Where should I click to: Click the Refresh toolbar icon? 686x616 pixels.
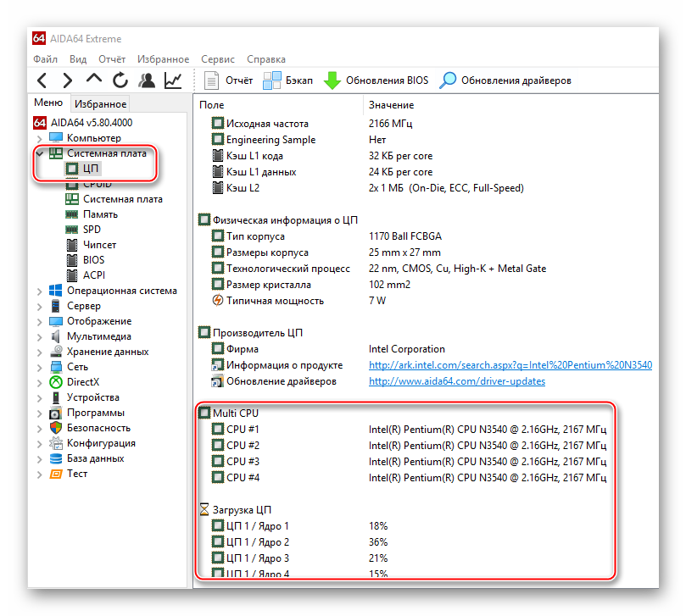120,80
